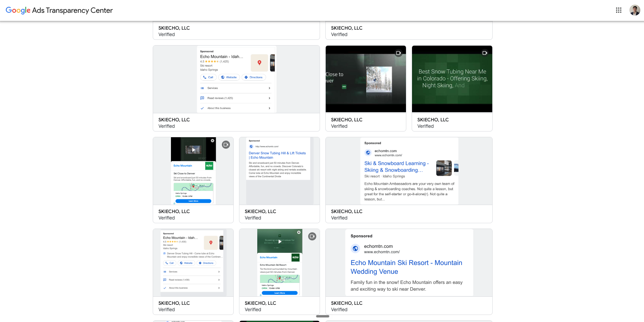This screenshot has height=322, width=644.
Task: Play the Ski Close to Denver video ad
Action: (x=194, y=150)
